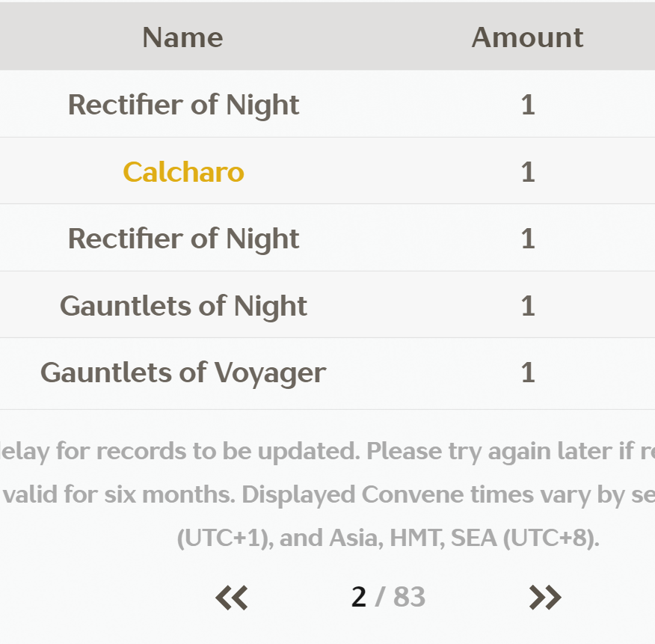Click the notice line about records being updated

(327, 451)
